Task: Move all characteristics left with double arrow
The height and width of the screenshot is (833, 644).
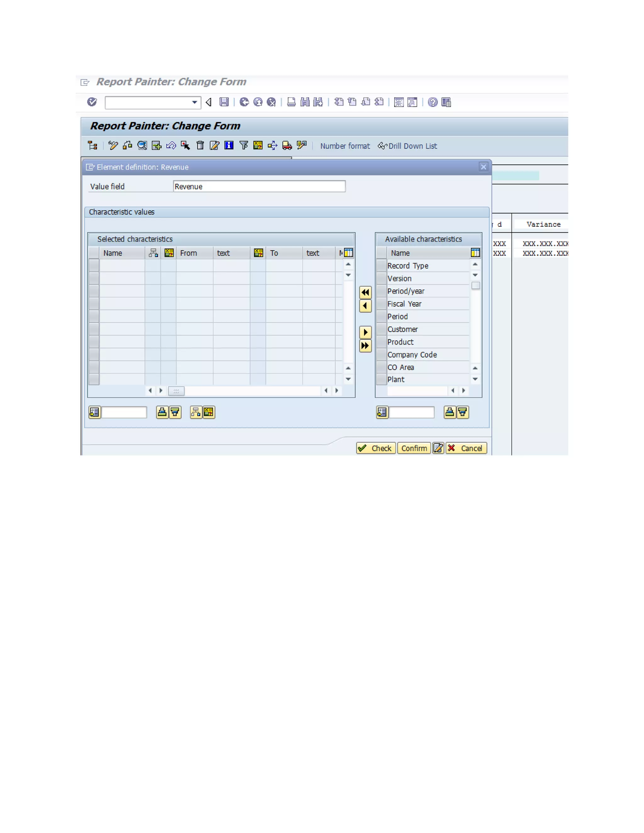Action: [x=365, y=293]
